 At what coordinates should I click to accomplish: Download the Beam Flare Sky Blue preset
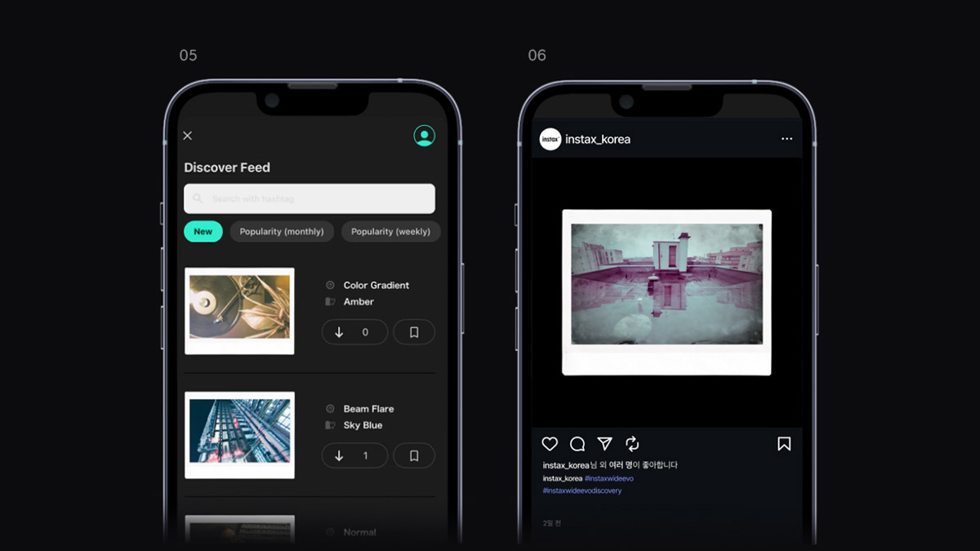point(354,455)
